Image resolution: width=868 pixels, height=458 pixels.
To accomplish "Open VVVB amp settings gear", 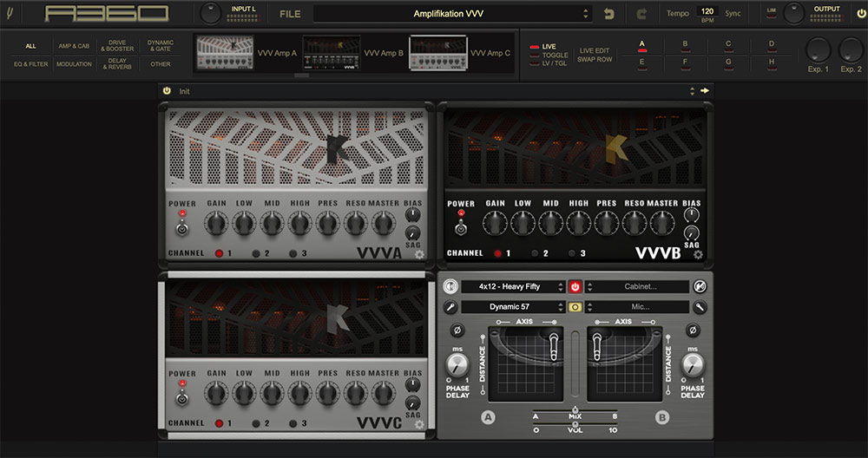I will (x=698, y=254).
